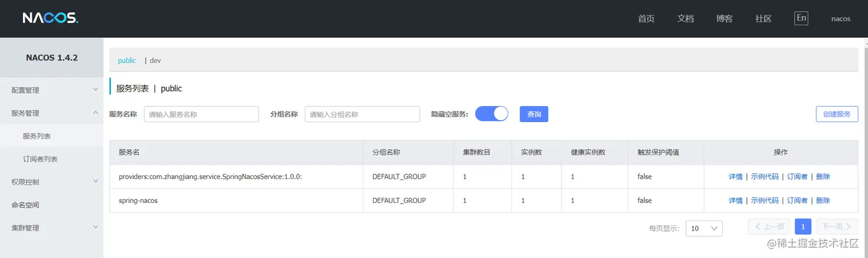Click the 创建服务 button

pos(836,114)
